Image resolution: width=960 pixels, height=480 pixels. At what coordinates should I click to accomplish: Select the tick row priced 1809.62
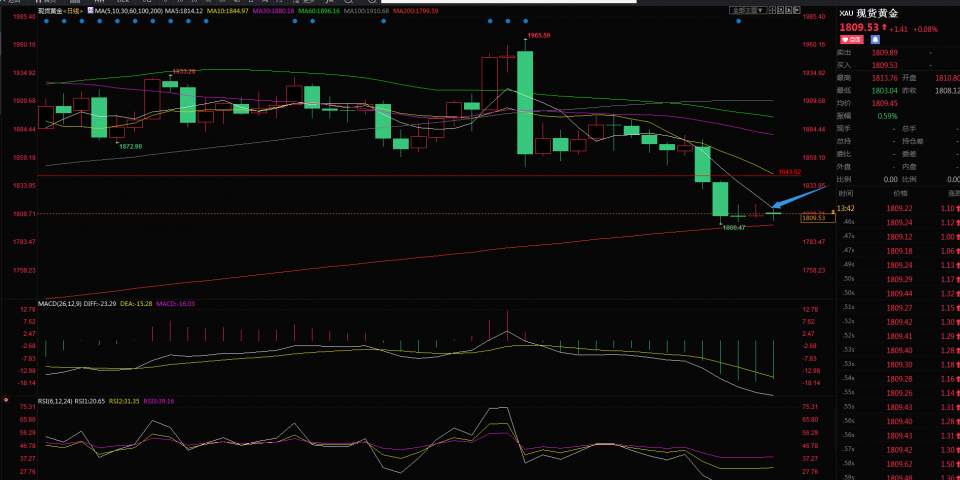click(898, 464)
